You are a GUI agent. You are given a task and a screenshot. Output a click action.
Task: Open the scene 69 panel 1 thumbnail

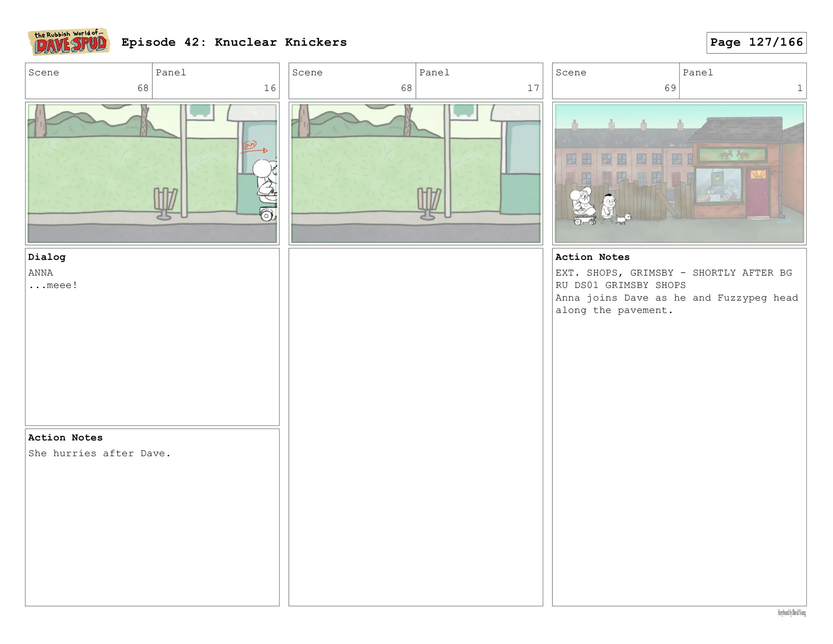[679, 173]
